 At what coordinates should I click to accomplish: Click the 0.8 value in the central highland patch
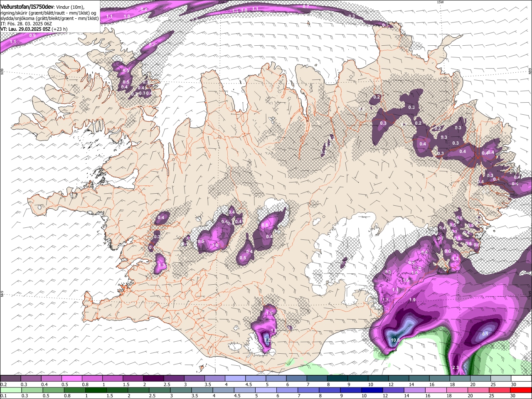coord(265,225)
